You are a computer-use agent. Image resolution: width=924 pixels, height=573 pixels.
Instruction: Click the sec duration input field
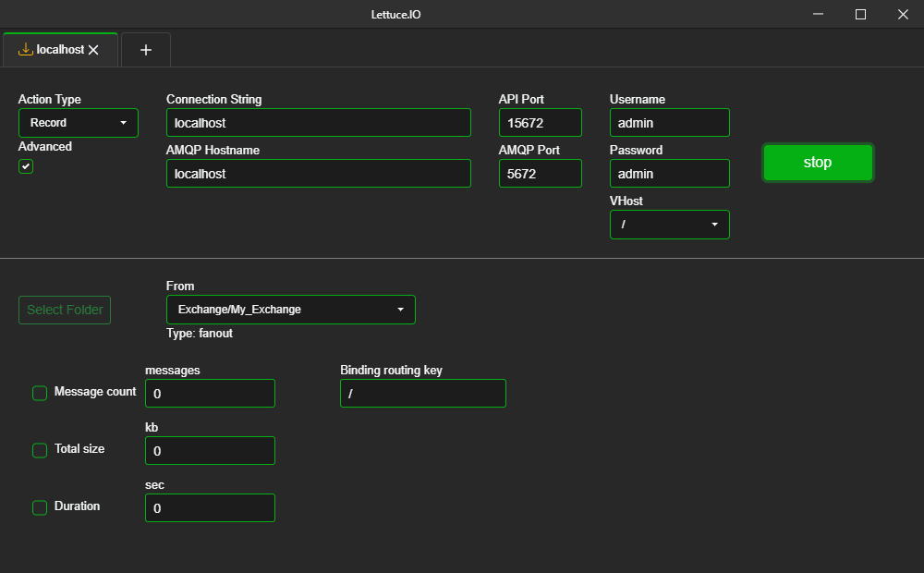pyautogui.click(x=210, y=507)
